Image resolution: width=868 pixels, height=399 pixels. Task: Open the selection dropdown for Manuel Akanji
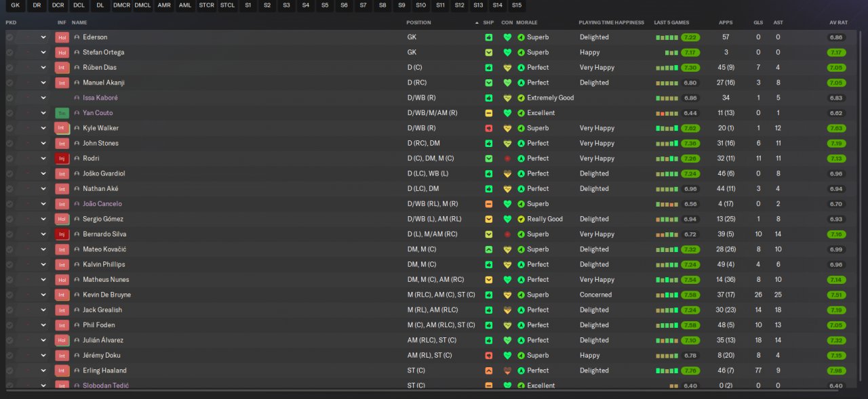pos(43,83)
